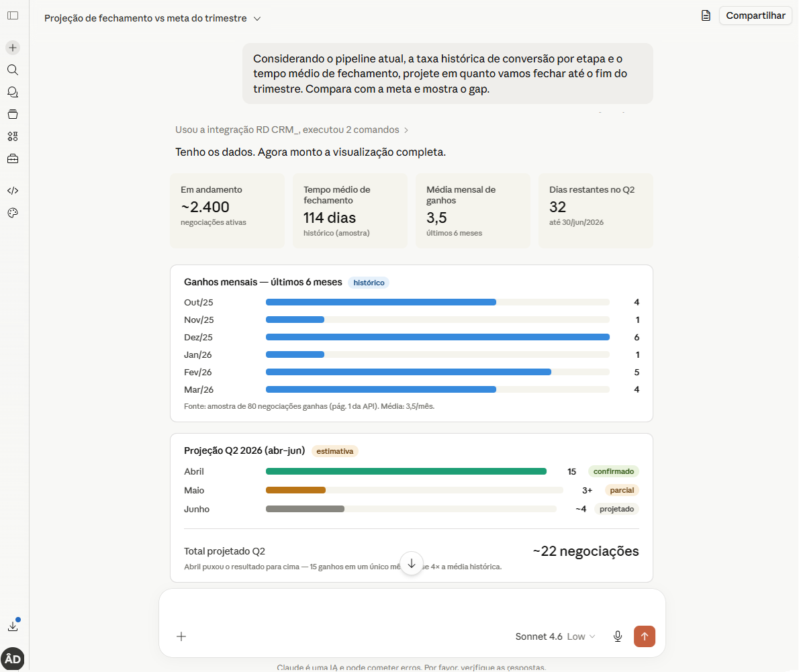This screenshot has height=672, width=799.
Task: Click the user prompt message bubble
Action: coord(447,74)
